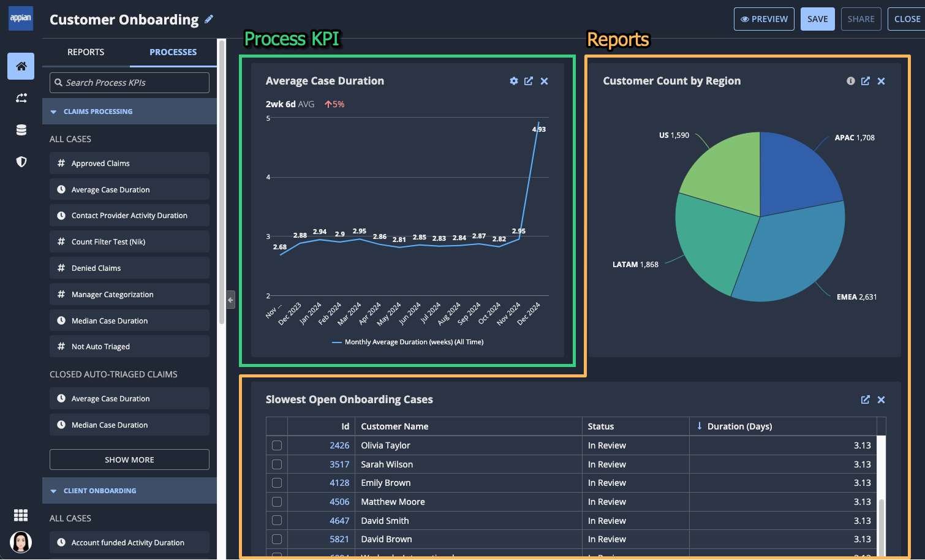Click the Denied Claims hash icon
This screenshot has height=560, width=925.
coord(61,268)
